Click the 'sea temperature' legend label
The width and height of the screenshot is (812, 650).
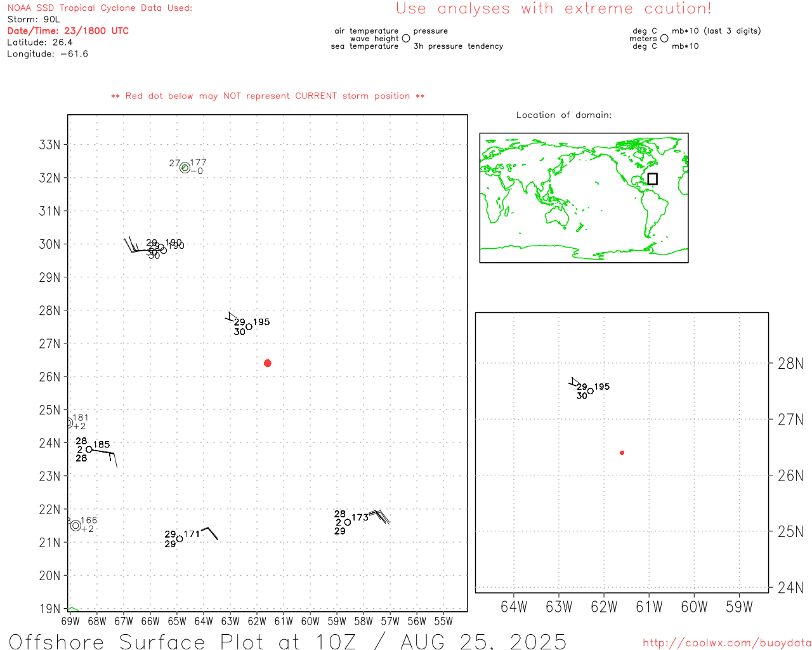point(365,46)
